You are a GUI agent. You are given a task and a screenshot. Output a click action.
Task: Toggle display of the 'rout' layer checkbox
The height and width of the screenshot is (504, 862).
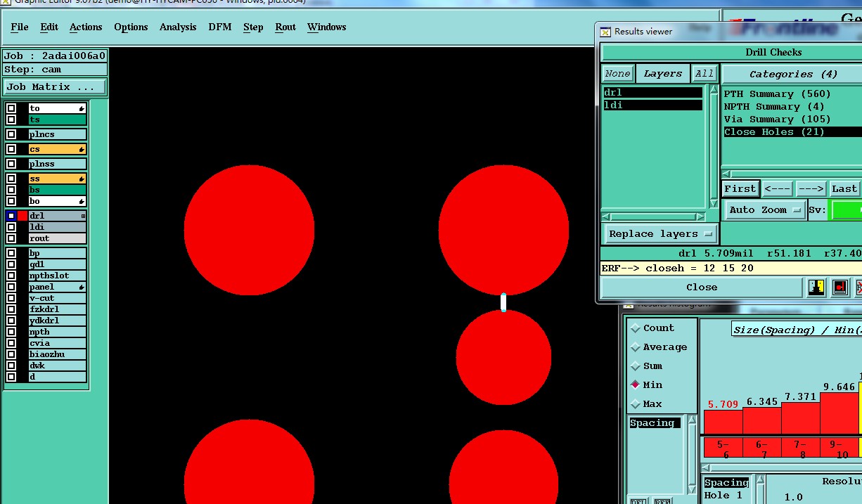(x=11, y=238)
